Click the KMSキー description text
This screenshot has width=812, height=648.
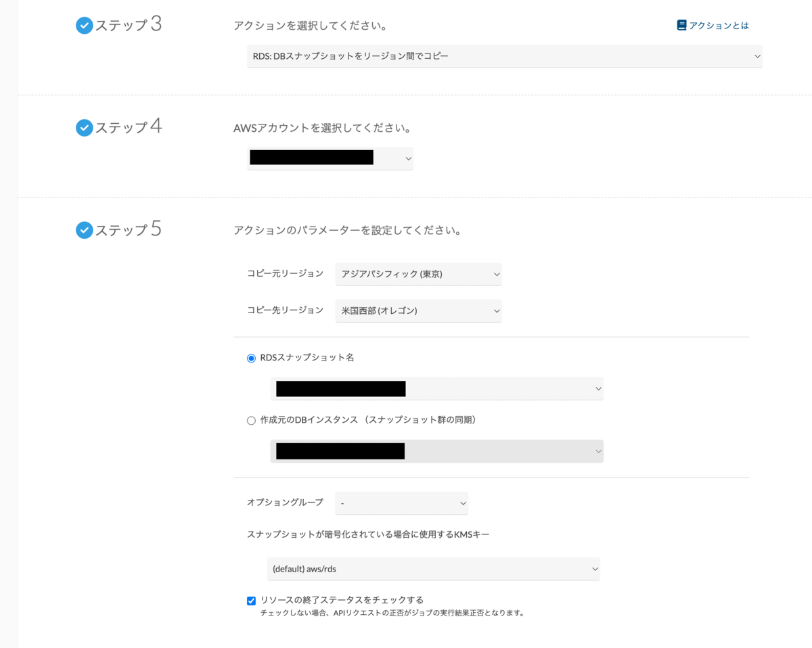click(x=368, y=534)
